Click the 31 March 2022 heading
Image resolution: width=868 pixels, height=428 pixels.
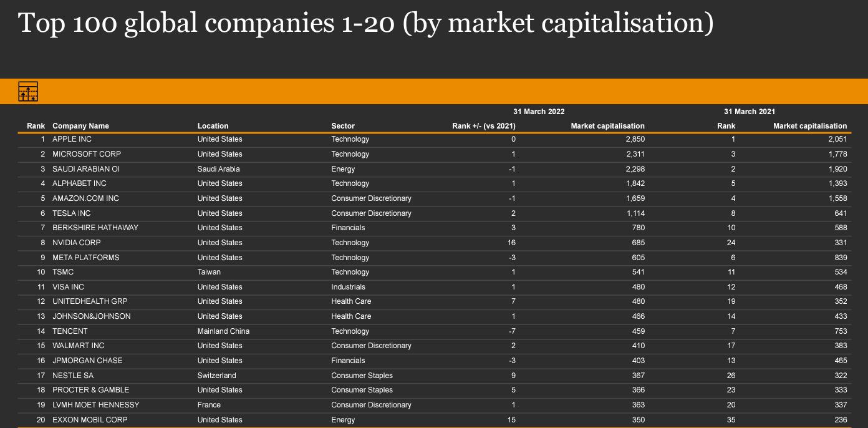[x=539, y=112]
